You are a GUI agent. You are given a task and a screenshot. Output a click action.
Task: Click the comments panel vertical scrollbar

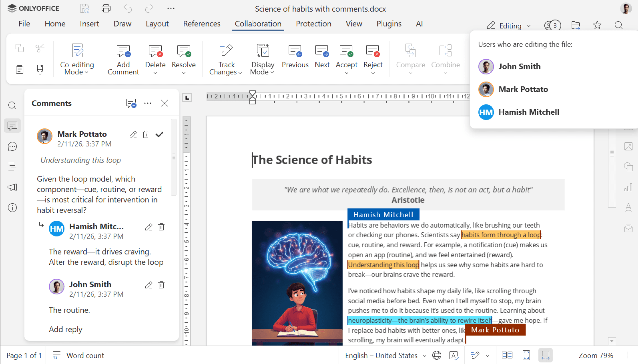pyautogui.click(x=174, y=157)
